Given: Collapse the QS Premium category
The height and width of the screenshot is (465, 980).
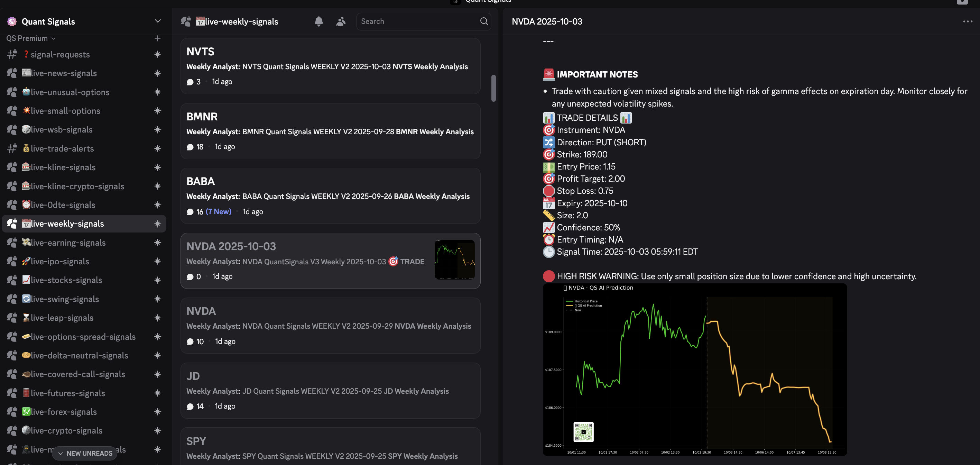Looking at the screenshot, I should pyautogui.click(x=31, y=38).
